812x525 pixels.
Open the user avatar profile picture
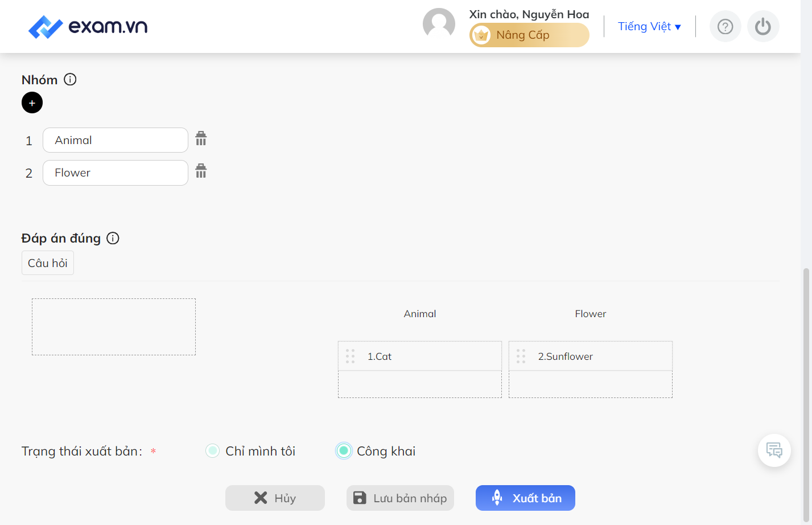click(439, 24)
